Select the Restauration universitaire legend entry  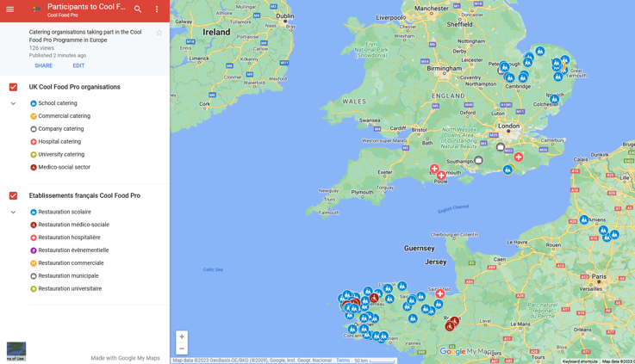click(66, 289)
